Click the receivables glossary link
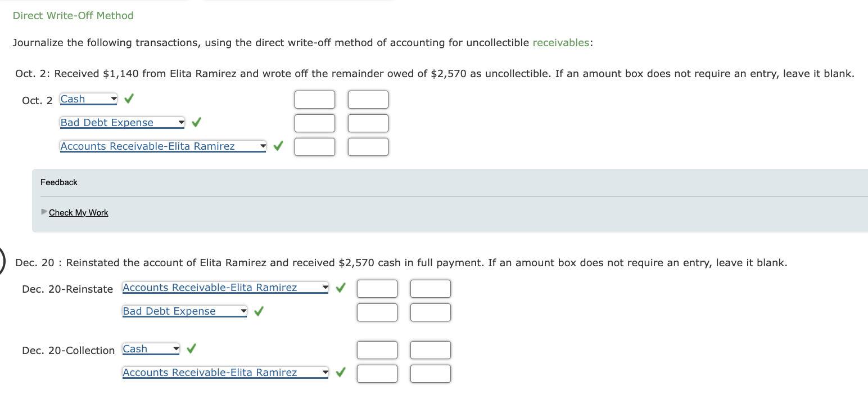Image resolution: width=868 pixels, height=394 pixels. (x=560, y=42)
